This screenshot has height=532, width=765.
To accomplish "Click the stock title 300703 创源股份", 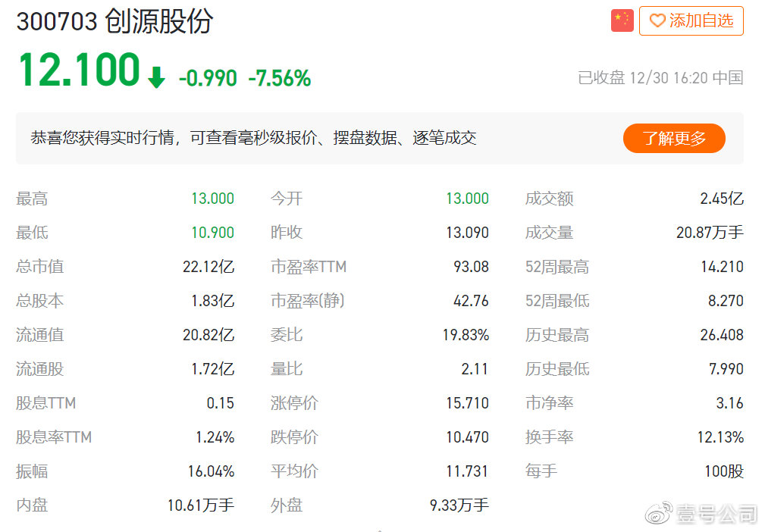I will point(114,21).
